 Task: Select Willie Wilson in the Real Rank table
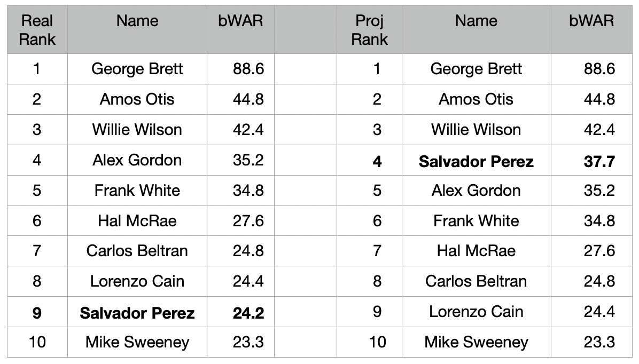pyautogui.click(x=137, y=130)
